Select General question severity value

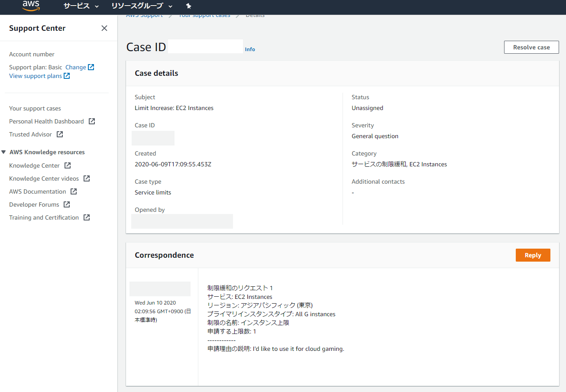coord(375,136)
